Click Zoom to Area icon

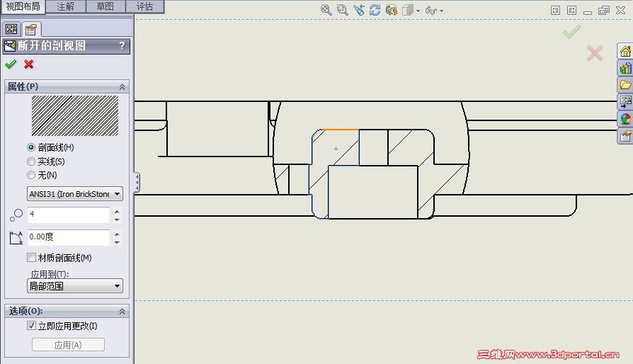[x=342, y=10]
